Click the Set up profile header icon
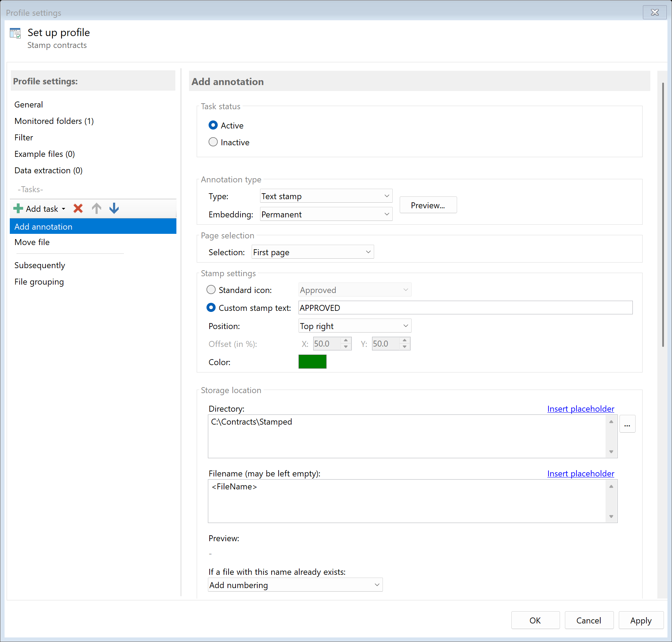672x642 pixels. tap(15, 33)
